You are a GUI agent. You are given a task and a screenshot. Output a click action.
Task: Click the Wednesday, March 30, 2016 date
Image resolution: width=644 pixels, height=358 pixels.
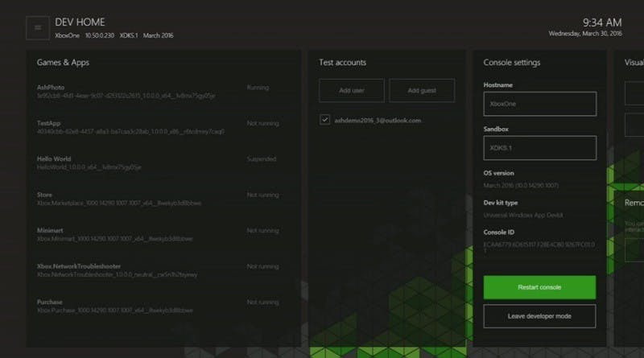click(585, 34)
